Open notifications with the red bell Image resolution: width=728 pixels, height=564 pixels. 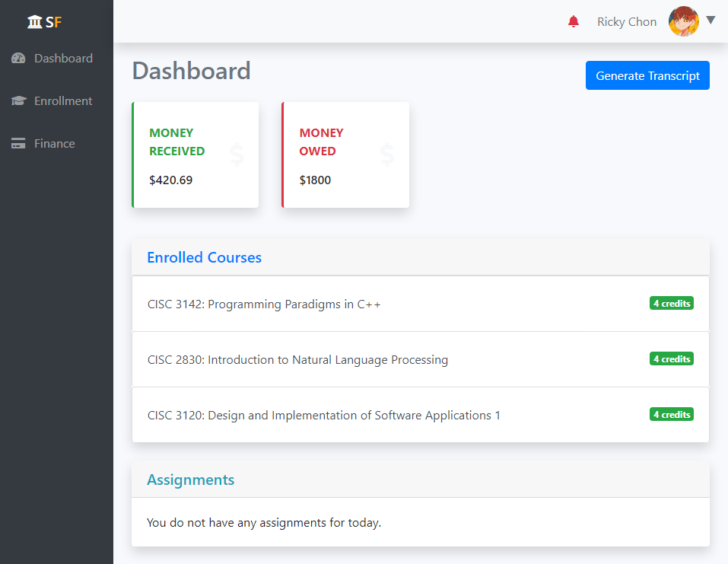pos(574,22)
